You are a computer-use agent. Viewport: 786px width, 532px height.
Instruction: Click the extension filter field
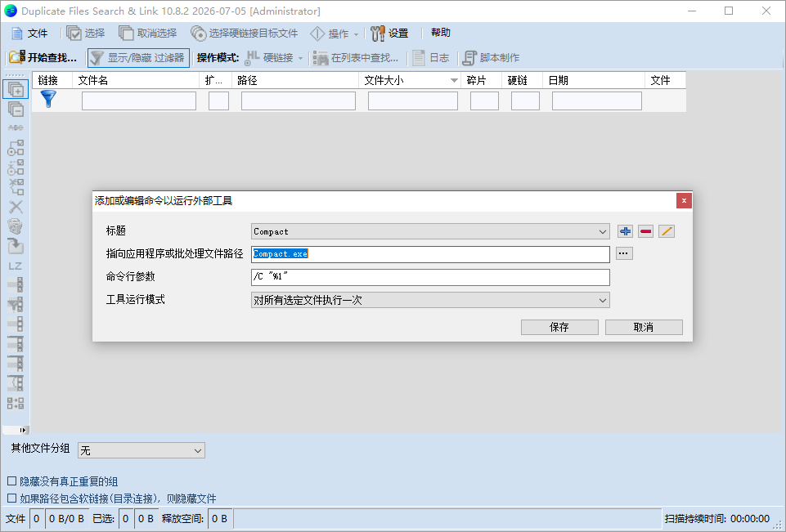coord(218,101)
